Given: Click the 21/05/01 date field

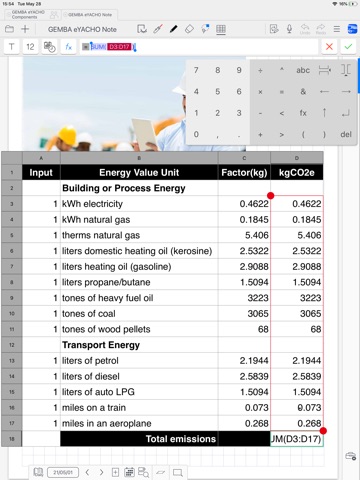Looking at the screenshot, I should click(63, 472).
